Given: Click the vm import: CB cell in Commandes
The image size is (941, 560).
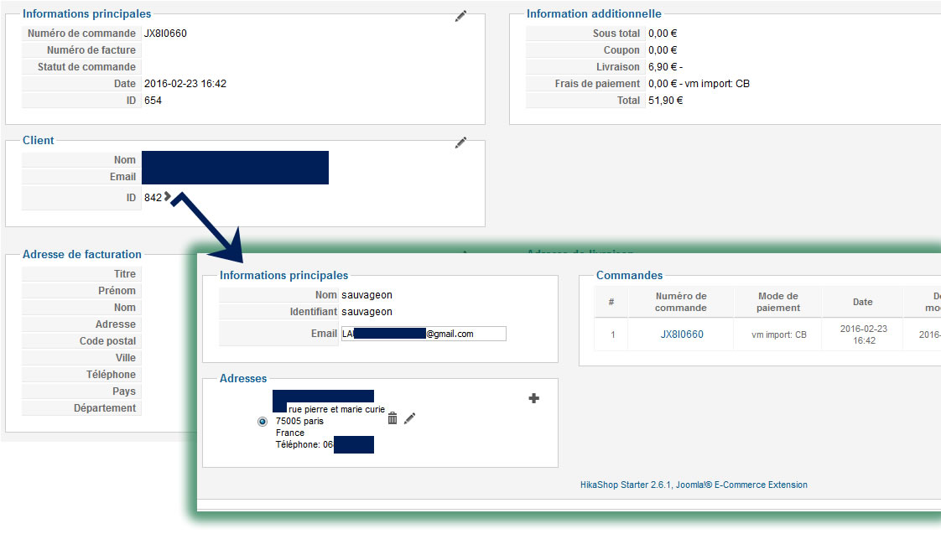Looking at the screenshot, I should (778, 334).
